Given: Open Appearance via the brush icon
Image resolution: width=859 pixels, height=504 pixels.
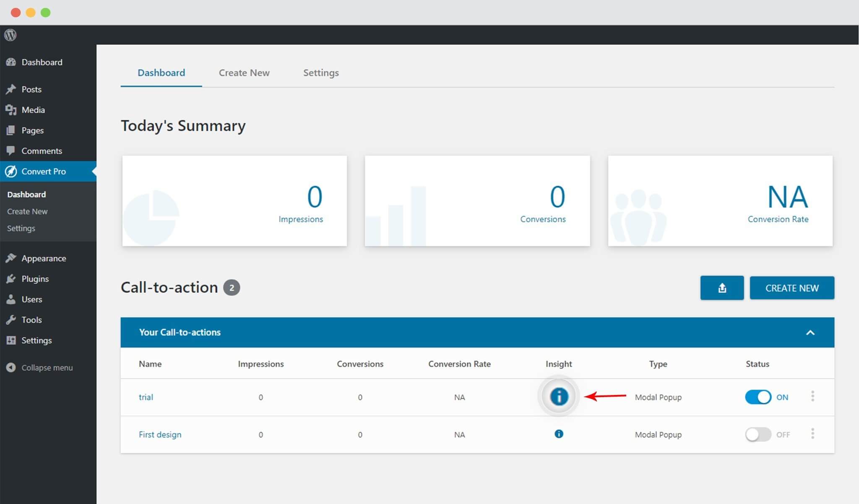Looking at the screenshot, I should click(11, 258).
